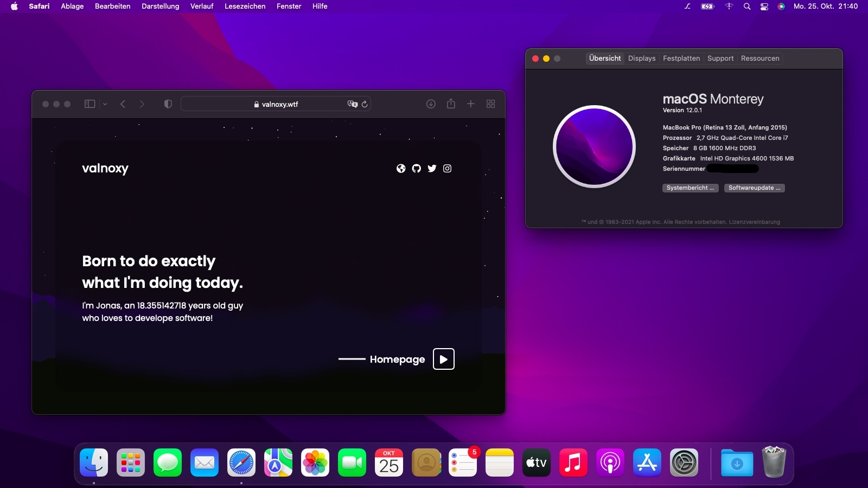Open App Store from the Dock
The image size is (868, 488).
(x=647, y=463)
